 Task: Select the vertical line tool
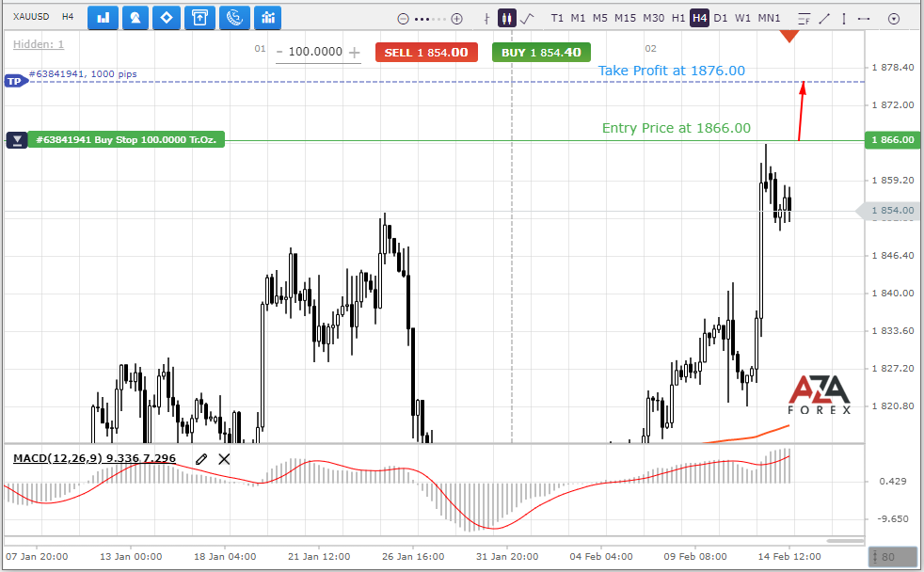pos(844,19)
